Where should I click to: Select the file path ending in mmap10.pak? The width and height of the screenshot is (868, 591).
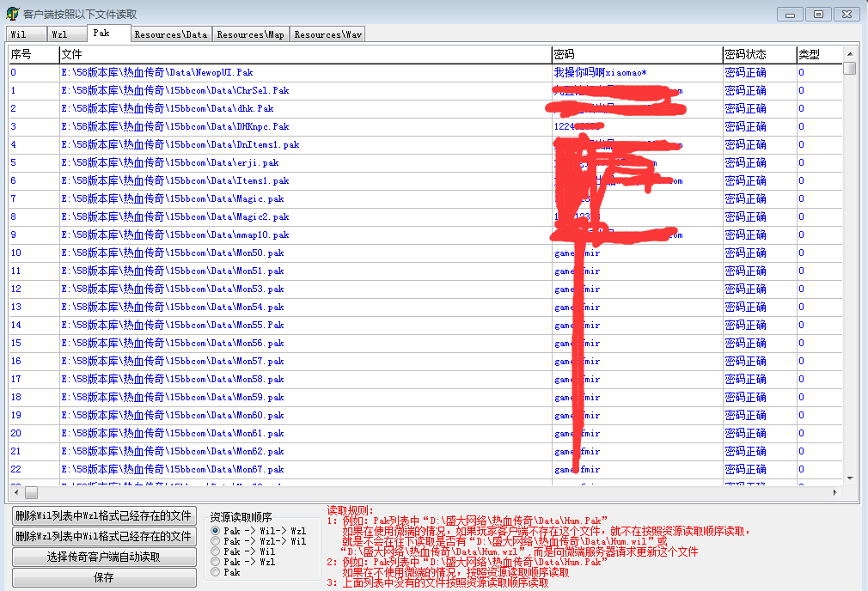tap(175, 235)
